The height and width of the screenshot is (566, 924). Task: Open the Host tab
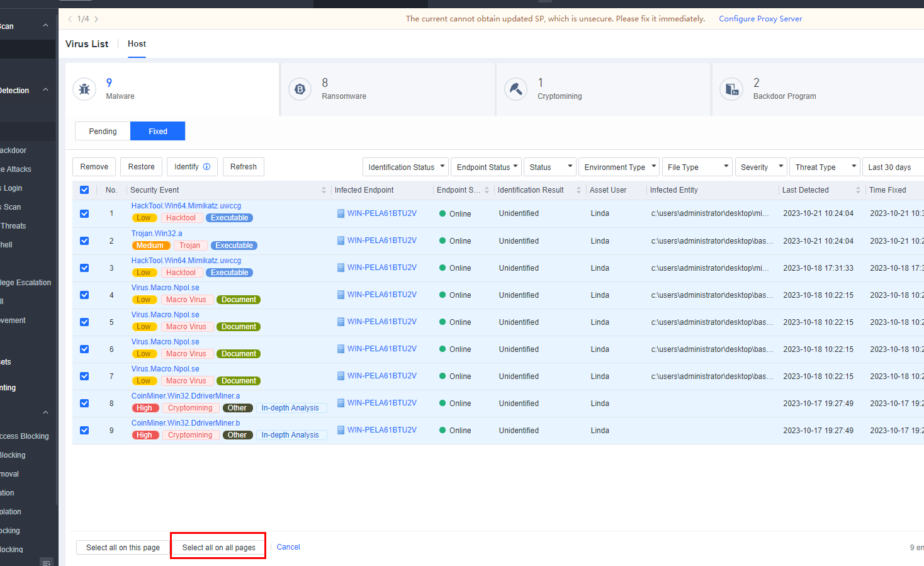point(137,44)
